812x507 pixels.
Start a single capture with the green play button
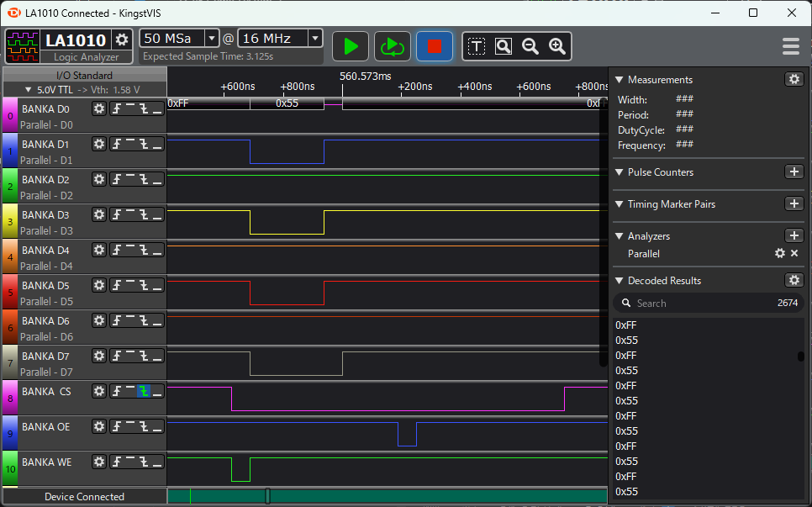351,46
